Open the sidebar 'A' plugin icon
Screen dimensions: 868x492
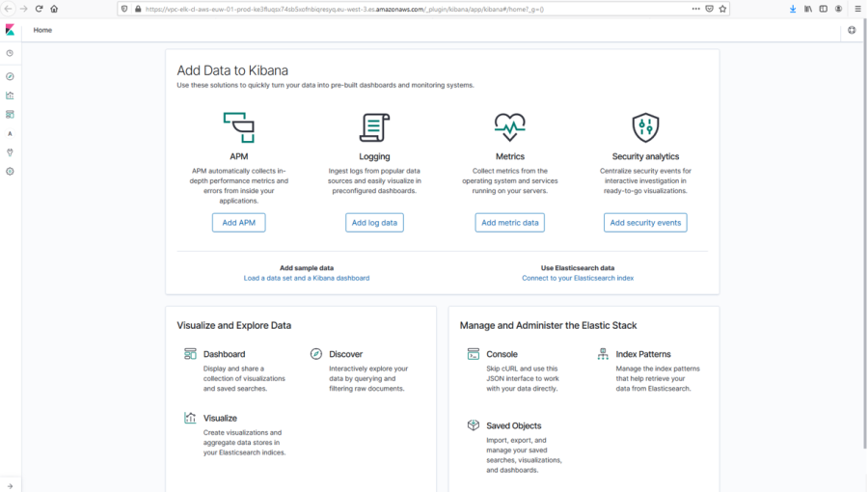pos(10,134)
